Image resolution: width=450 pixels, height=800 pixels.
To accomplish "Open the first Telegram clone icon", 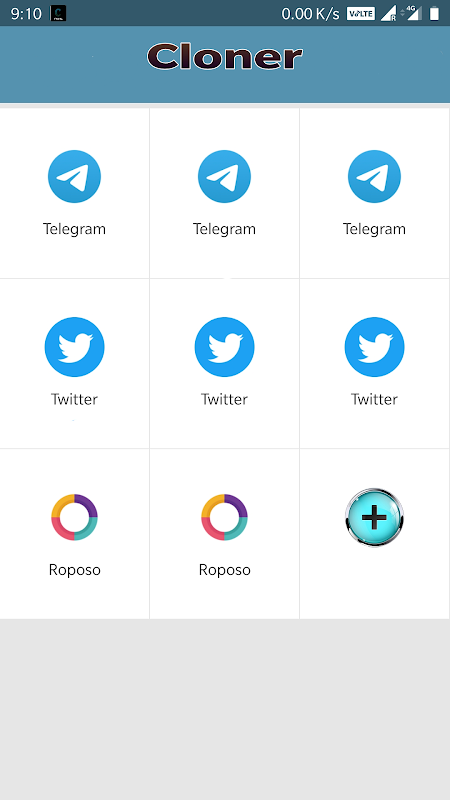I will 74,177.
